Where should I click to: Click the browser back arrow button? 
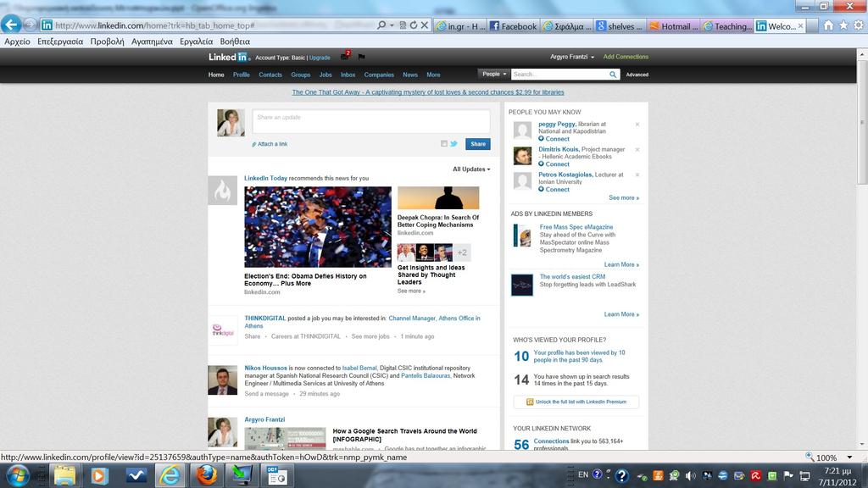click(x=11, y=25)
